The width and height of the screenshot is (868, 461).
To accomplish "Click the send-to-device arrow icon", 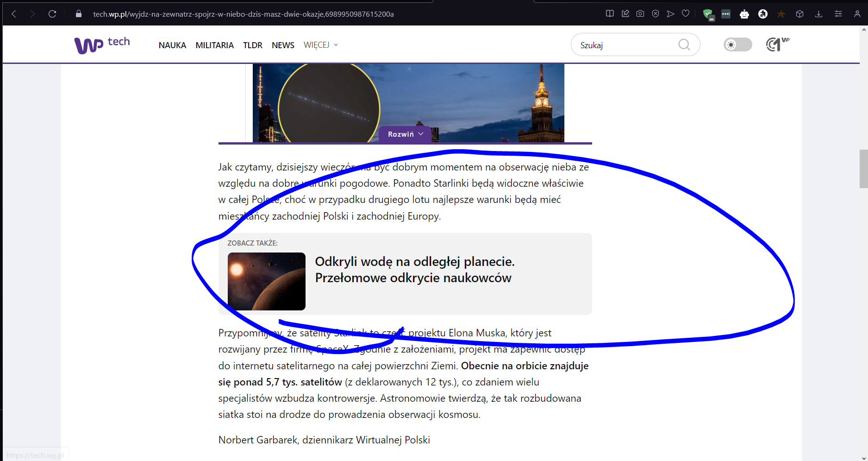I will [x=671, y=14].
